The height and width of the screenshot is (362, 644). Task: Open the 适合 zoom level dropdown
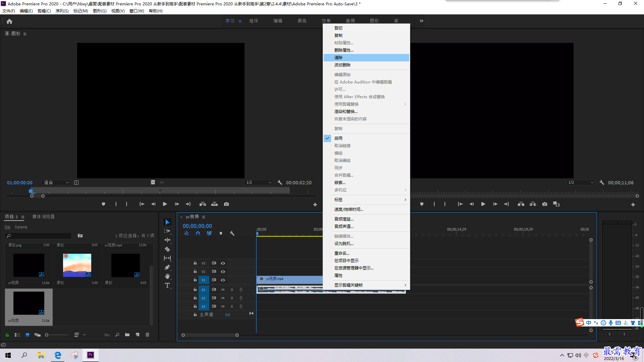(56, 182)
